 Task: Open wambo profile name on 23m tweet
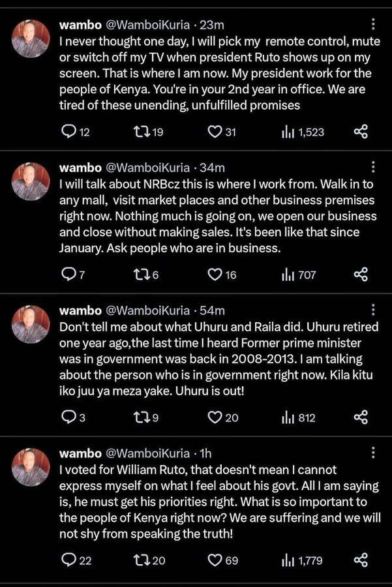pos(80,25)
